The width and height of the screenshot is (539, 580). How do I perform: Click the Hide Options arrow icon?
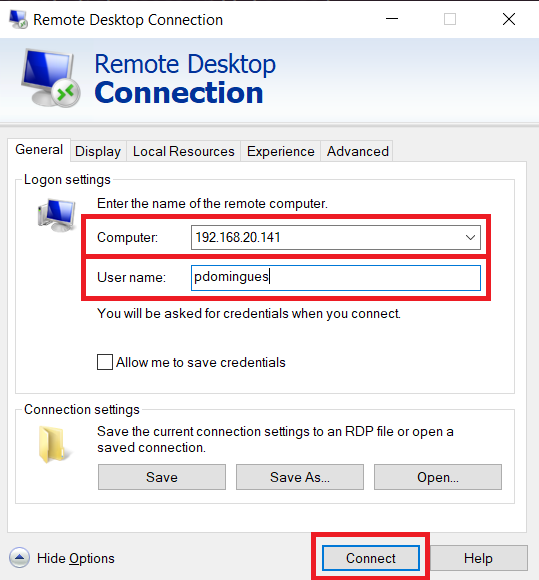20,557
